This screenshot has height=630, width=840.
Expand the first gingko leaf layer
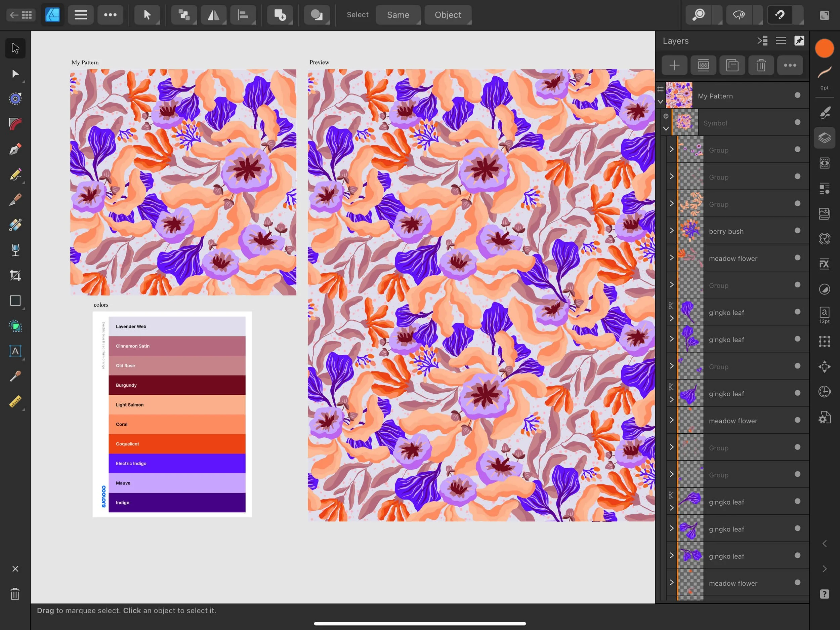[671, 318]
